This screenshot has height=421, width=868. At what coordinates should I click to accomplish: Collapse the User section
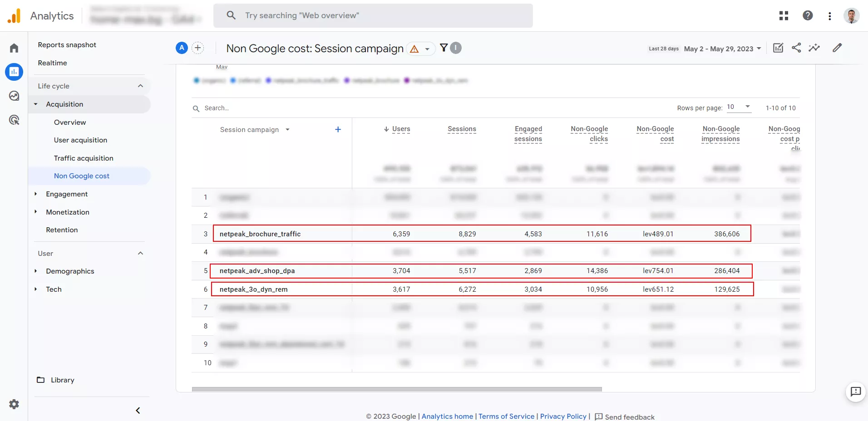(140, 253)
